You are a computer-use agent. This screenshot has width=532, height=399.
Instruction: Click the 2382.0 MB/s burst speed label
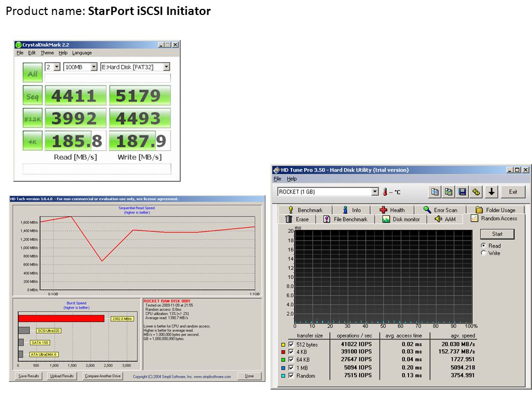click(x=122, y=319)
